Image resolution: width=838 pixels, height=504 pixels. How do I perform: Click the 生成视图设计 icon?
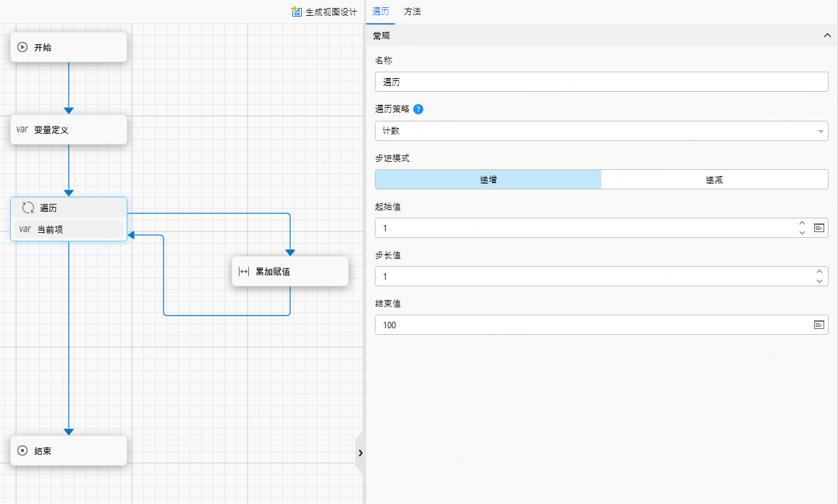tap(296, 12)
